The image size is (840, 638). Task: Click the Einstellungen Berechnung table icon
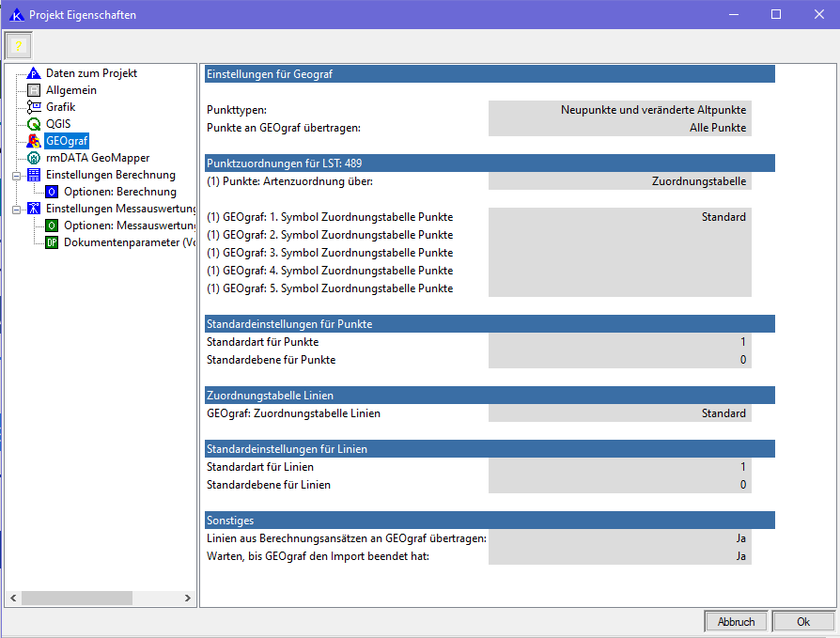[x=34, y=175]
